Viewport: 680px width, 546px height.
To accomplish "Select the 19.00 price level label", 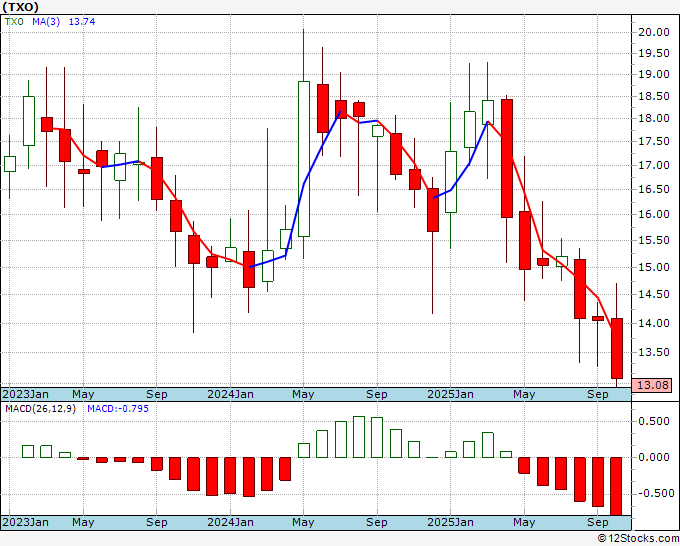I will pyautogui.click(x=654, y=75).
